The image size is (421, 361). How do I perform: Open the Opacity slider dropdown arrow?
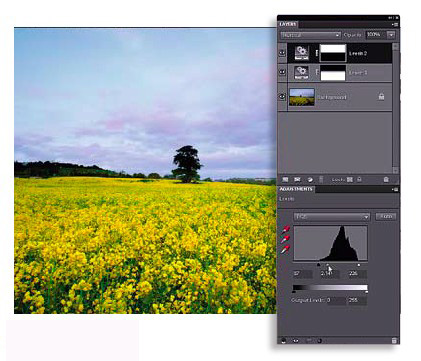(x=391, y=35)
